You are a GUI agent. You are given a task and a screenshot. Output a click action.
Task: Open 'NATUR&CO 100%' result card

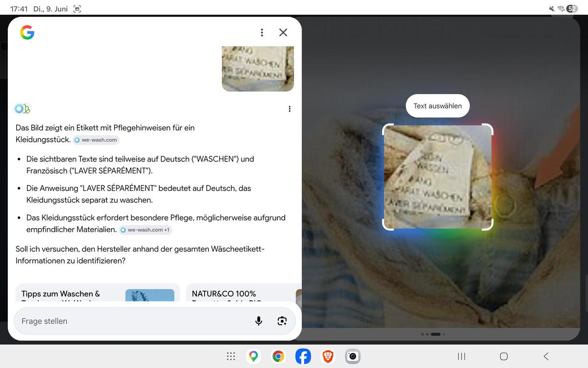tap(244, 292)
